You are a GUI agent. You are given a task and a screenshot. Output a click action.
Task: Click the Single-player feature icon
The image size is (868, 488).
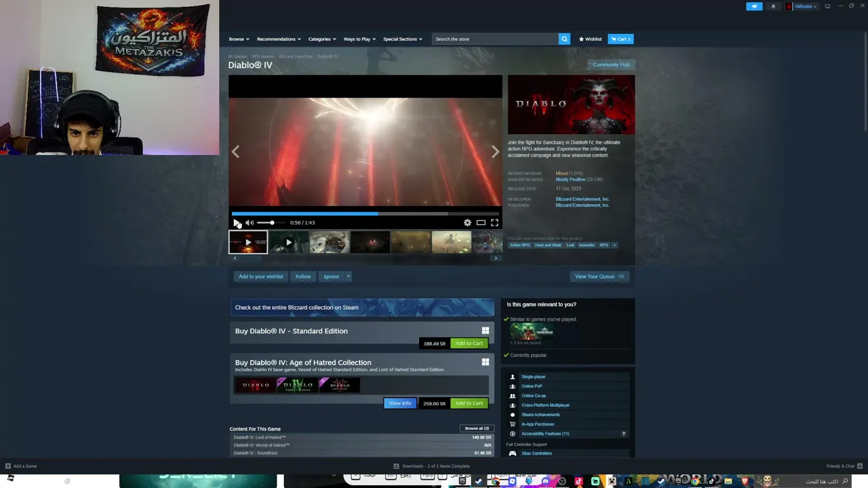click(x=513, y=377)
